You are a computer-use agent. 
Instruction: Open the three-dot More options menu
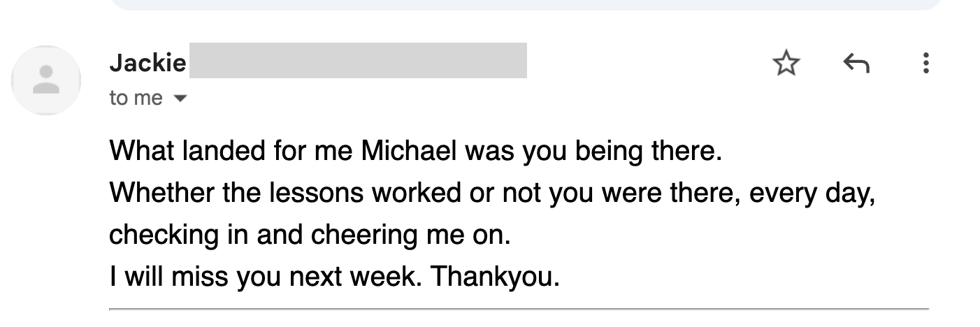(926, 64)
